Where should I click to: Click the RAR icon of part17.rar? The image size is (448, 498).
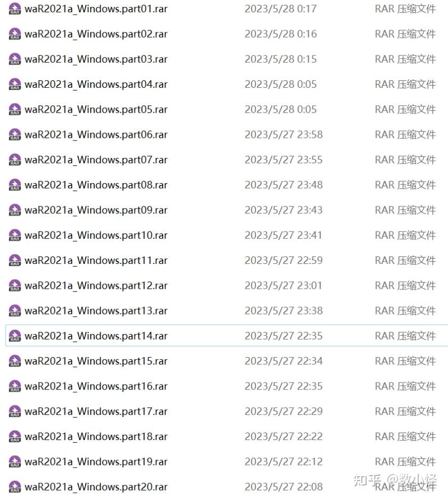[14, 411]
